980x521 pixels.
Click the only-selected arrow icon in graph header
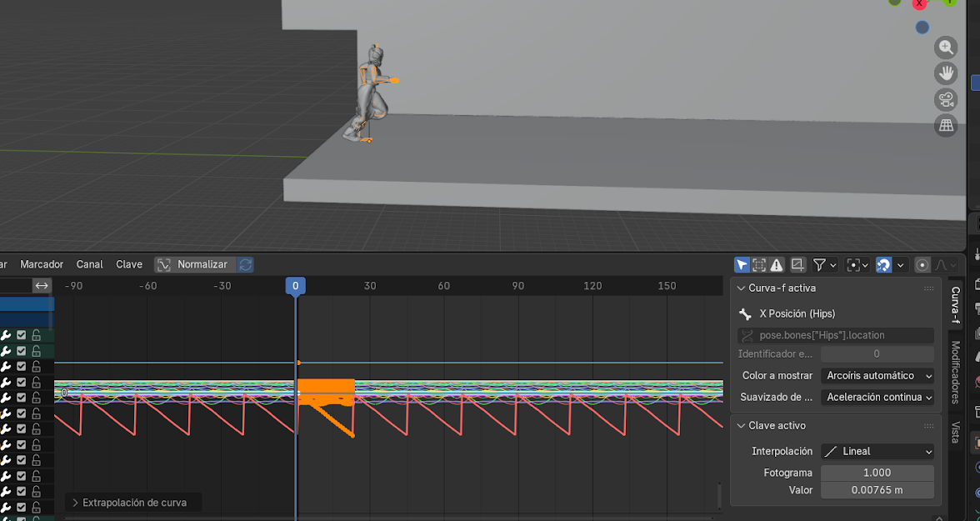[x=742, y=265]
